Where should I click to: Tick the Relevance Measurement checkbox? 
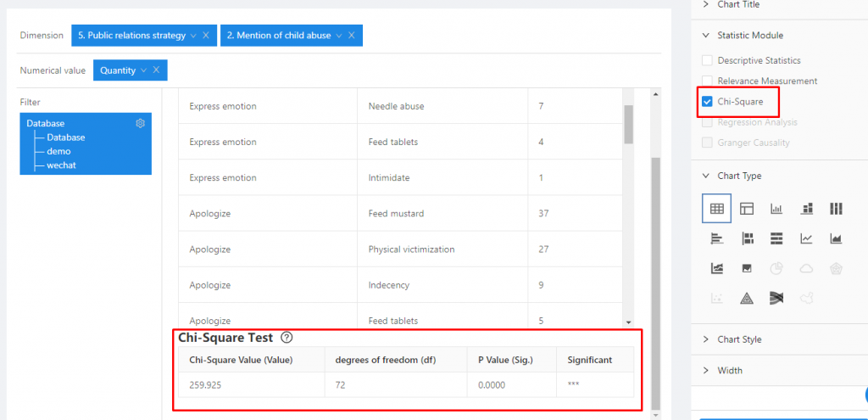pos(707,81)
